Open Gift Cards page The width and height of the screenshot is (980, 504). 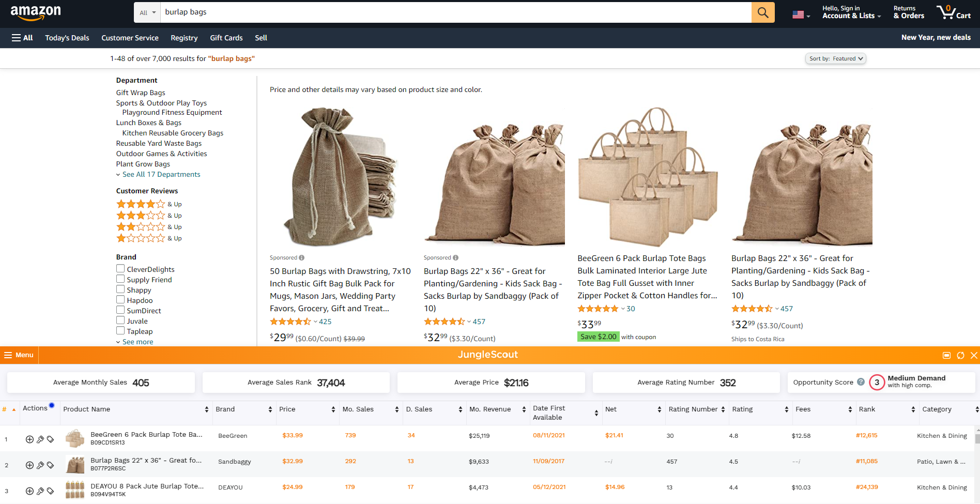[x=226, y=38]
